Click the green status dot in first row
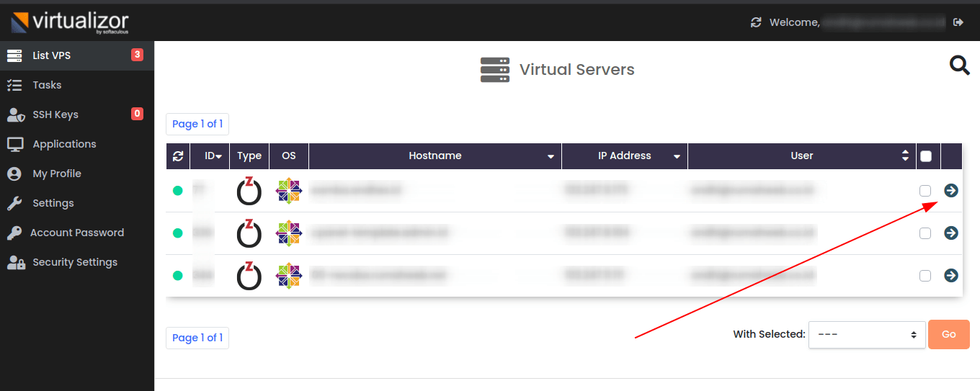This screenshot has height=391, width=980. 177,191
